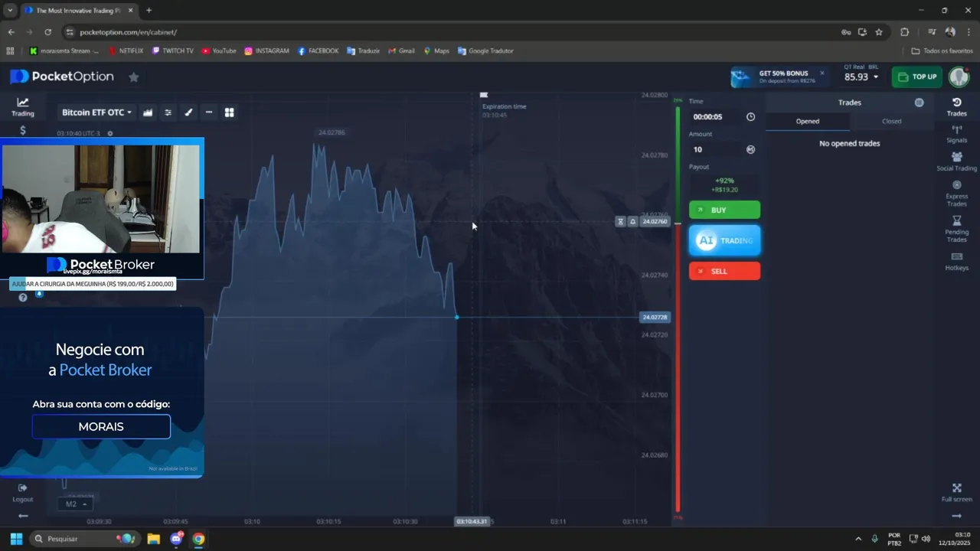Dismiss the 50% bonus banner
The image size is (980, 551).
822,73
